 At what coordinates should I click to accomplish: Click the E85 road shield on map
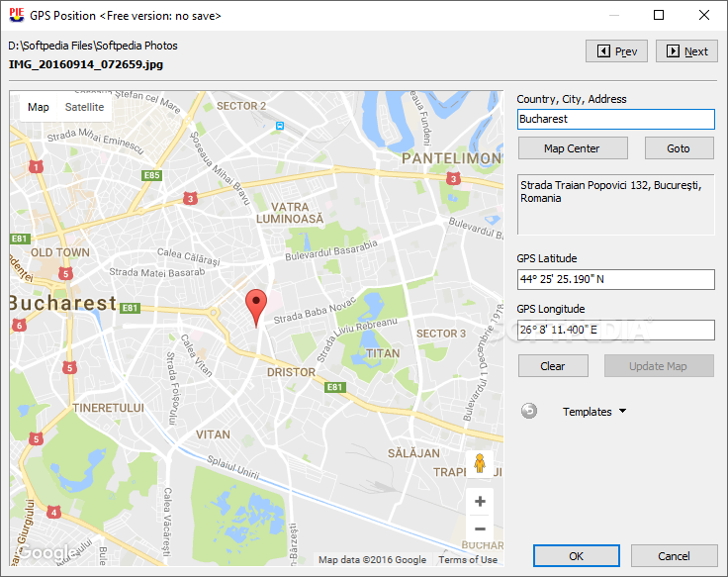151,175
